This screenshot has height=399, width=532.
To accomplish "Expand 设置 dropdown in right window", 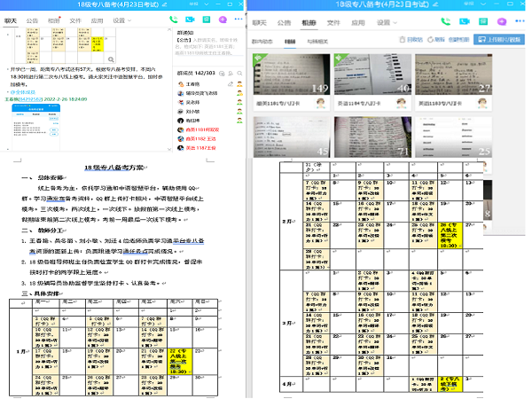I will click(x=395, y=23).
